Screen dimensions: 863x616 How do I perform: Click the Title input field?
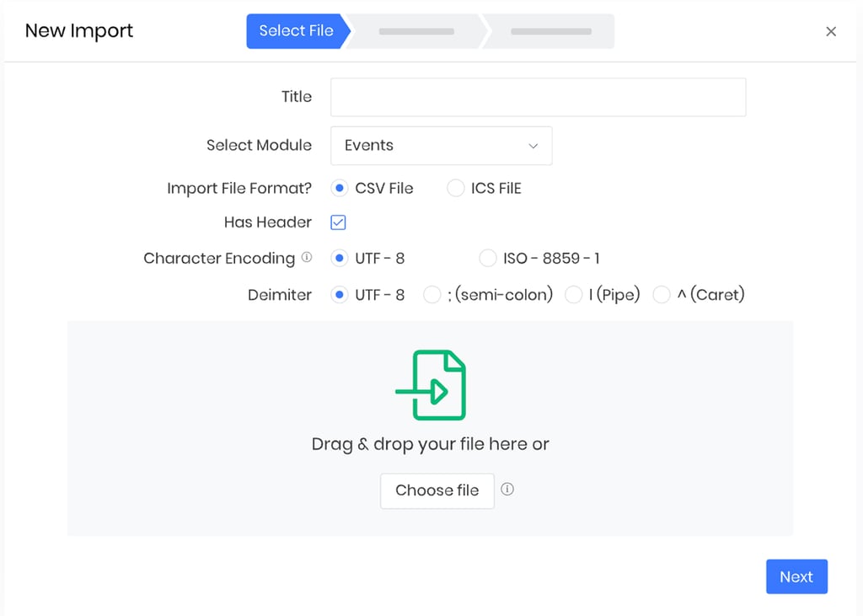point(538,97)
